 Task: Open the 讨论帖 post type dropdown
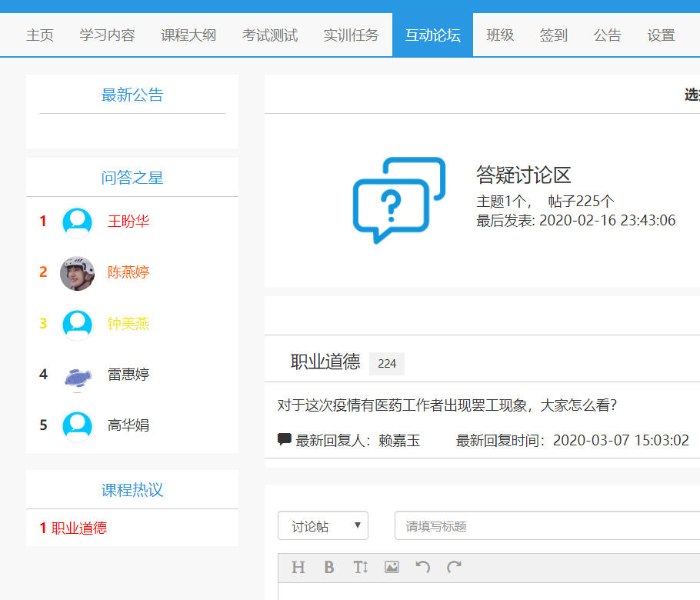(x=322, y=526)
